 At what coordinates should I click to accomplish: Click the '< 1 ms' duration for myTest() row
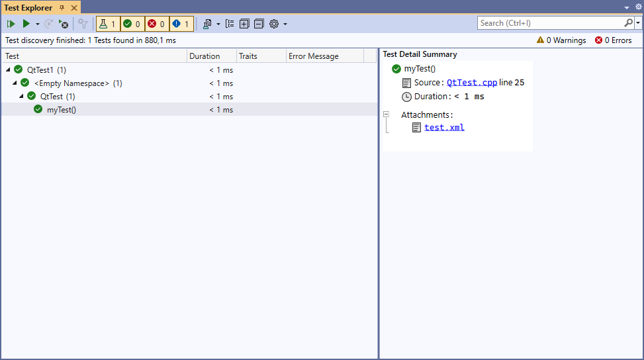point(221,110)
